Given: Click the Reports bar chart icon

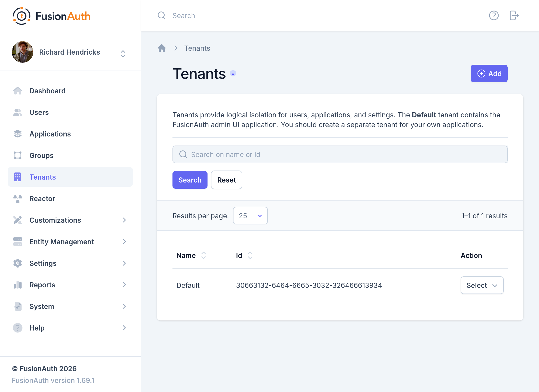Looking at the screenshot, I should [18, 285].
